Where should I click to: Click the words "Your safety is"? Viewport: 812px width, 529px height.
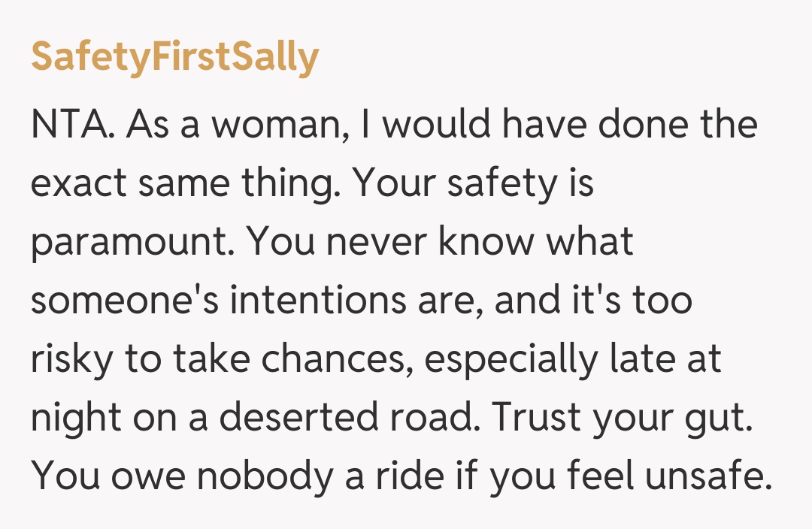click(475, 183)
